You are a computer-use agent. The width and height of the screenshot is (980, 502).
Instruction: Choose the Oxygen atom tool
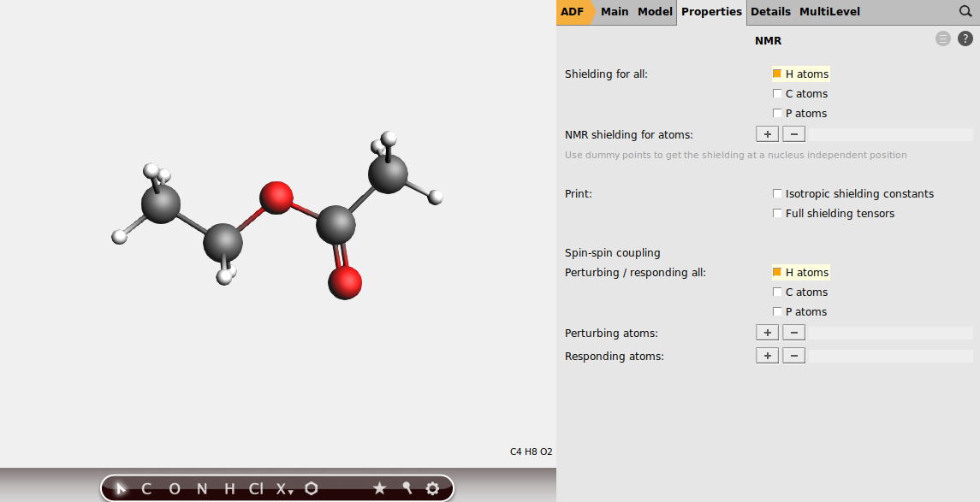coord(174,488)
